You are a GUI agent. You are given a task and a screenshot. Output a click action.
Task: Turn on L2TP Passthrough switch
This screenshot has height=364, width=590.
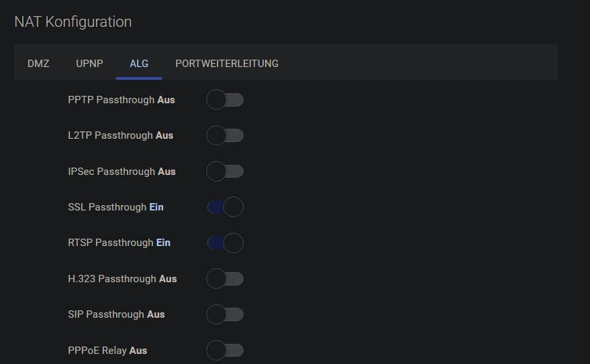225,135
